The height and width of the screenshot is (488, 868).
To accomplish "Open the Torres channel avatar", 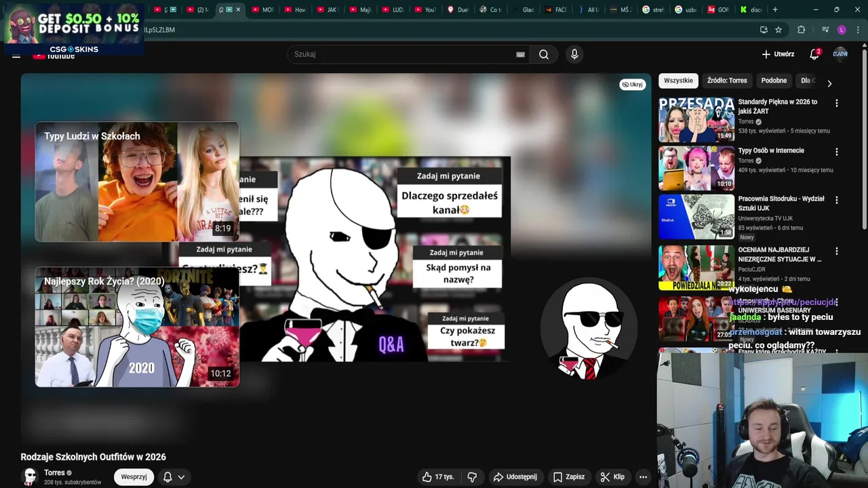I will (29, 476).
